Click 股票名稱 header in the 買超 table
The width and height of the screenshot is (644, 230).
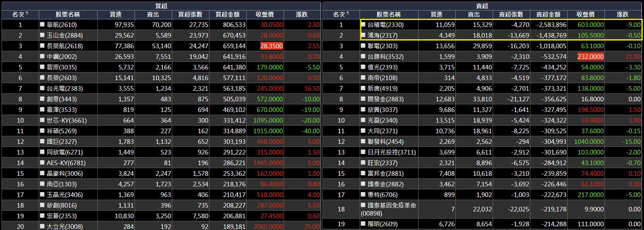(x=68, y=14)
